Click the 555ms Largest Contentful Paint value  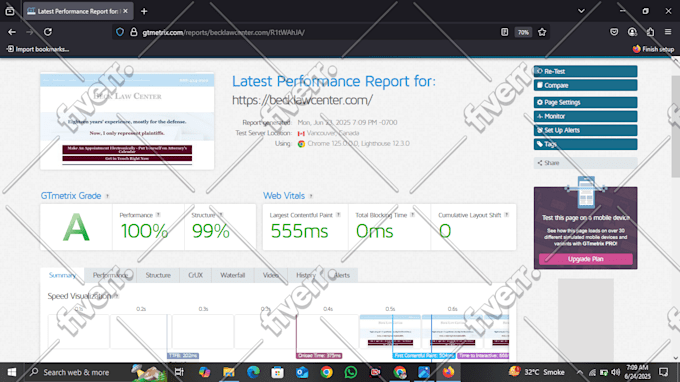[x=299, y=231]
